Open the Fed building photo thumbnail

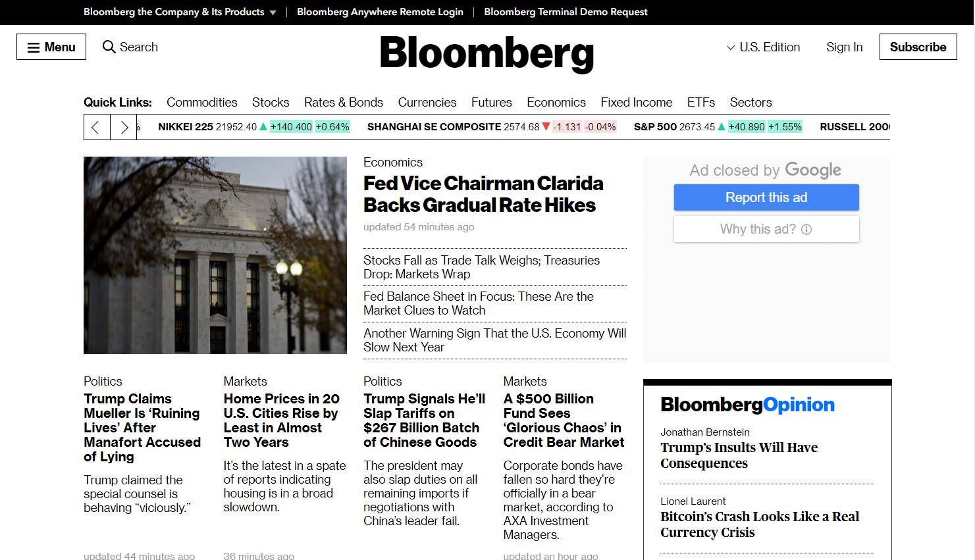[x=215, y=255]
